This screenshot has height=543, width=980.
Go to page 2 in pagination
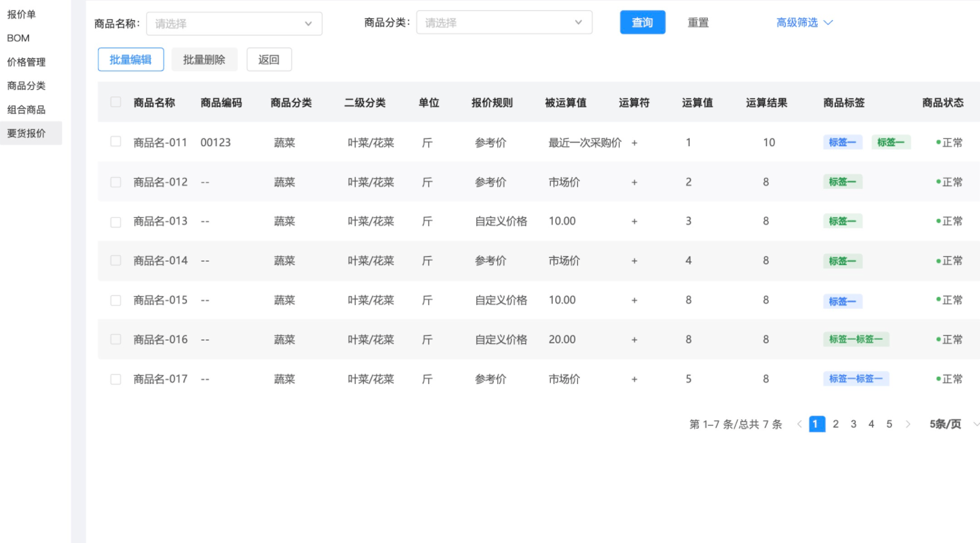(836, 424)
